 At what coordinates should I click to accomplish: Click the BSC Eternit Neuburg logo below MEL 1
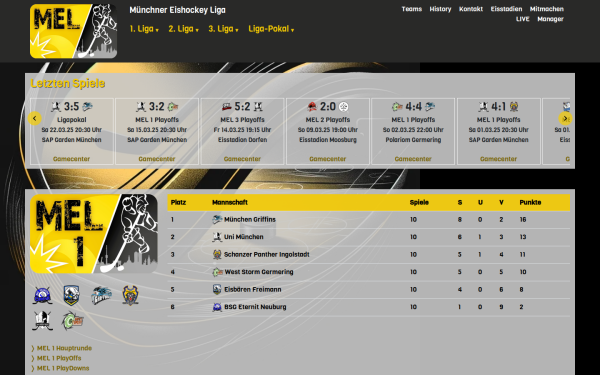click(x=42, y=295)
